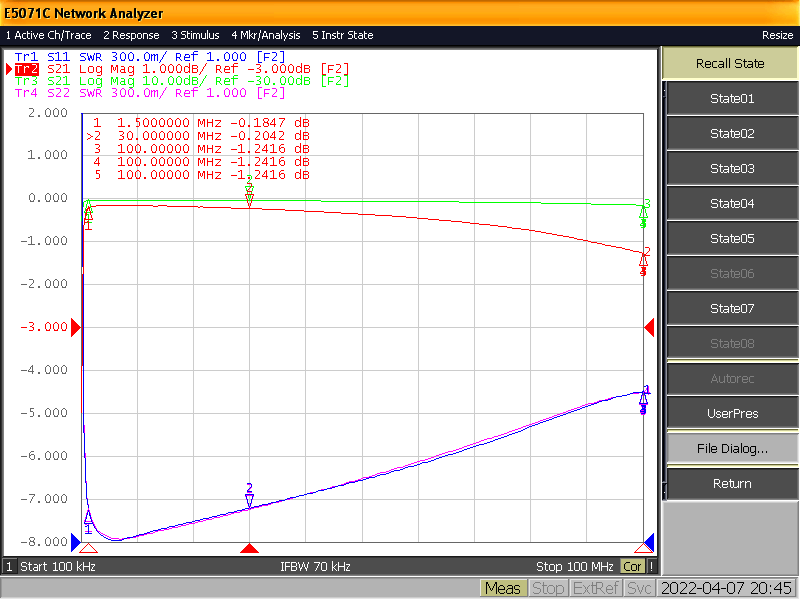The height and width of the screenshot is (600, 800).
Task: Select trace Tr4 S22 SWR label
Action: click(149, 93)
